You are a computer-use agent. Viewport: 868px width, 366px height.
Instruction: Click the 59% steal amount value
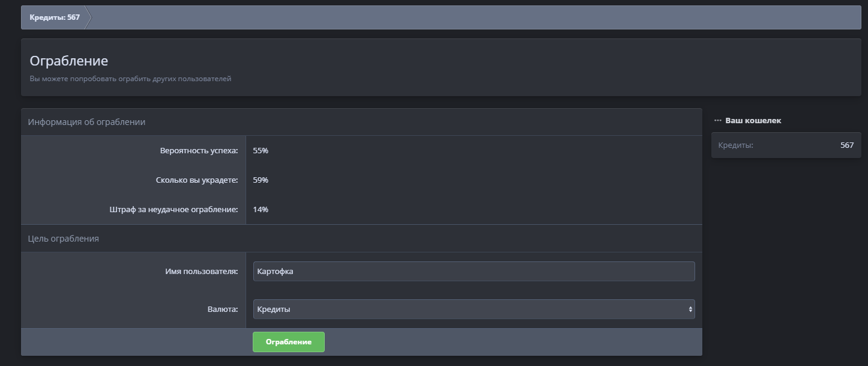[x=261, y=180]
